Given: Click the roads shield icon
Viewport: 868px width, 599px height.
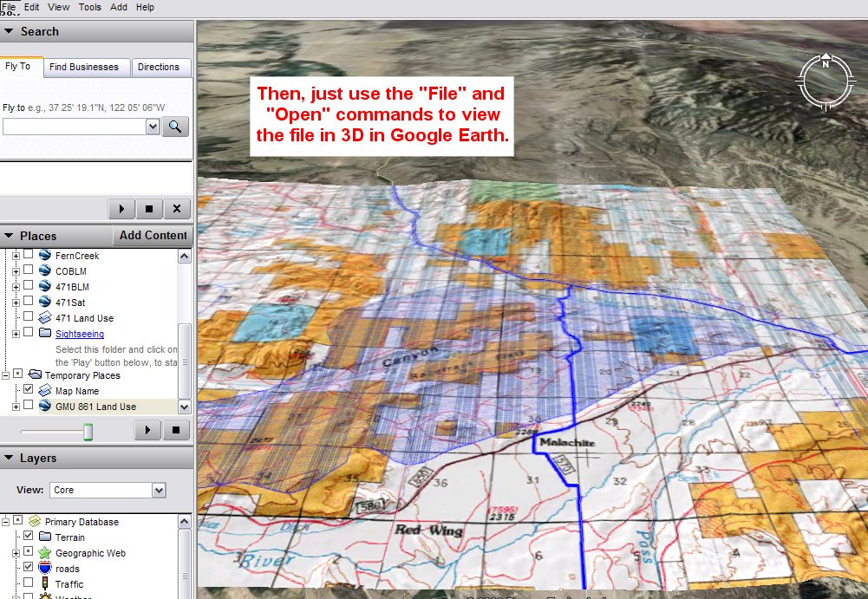Looking at the screenshot, I should point(45,568).
